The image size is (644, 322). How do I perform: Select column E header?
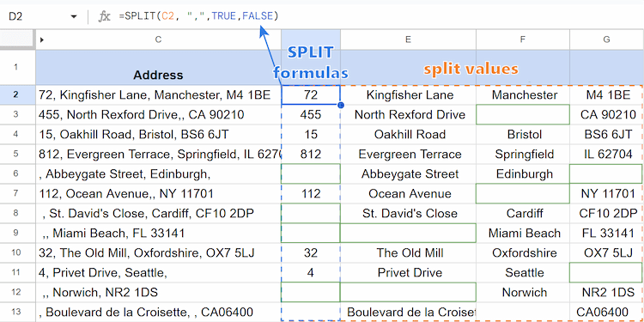408,39
